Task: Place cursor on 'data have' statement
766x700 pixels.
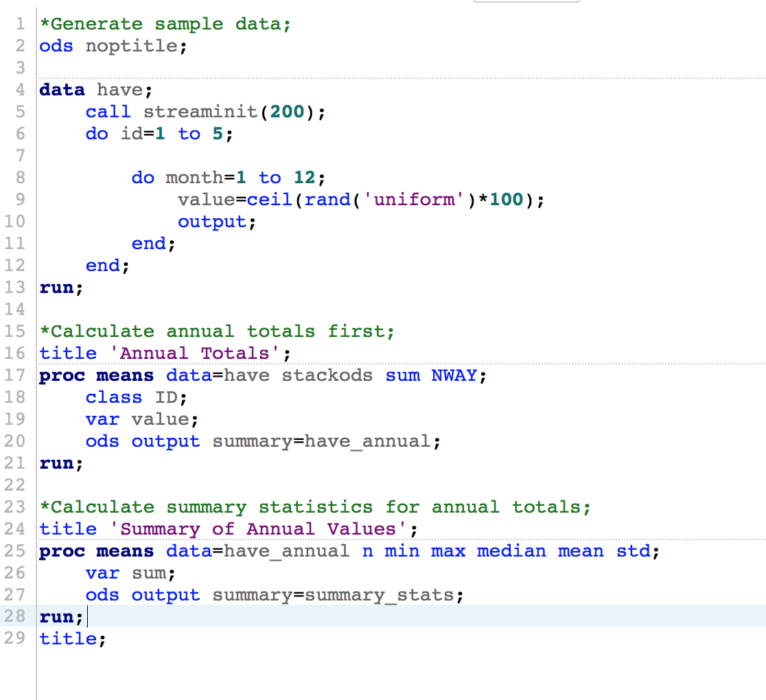Action: (x=96, y=90)
